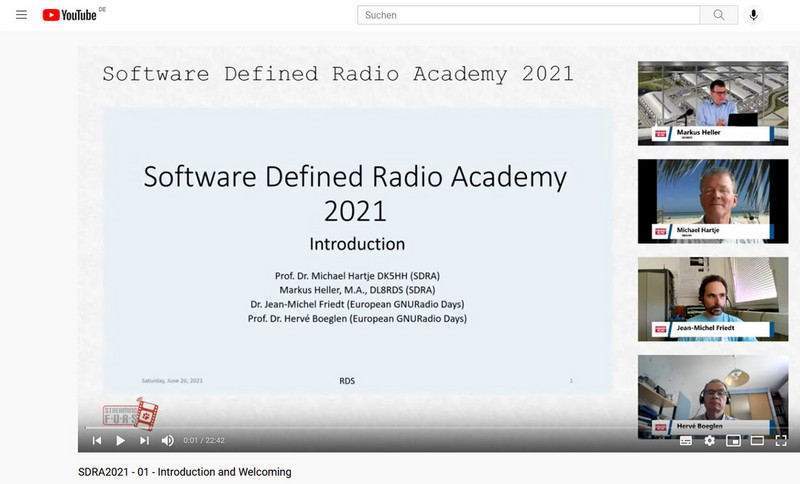
Task: Click the magnifier search button
Action: pos(719,15)
